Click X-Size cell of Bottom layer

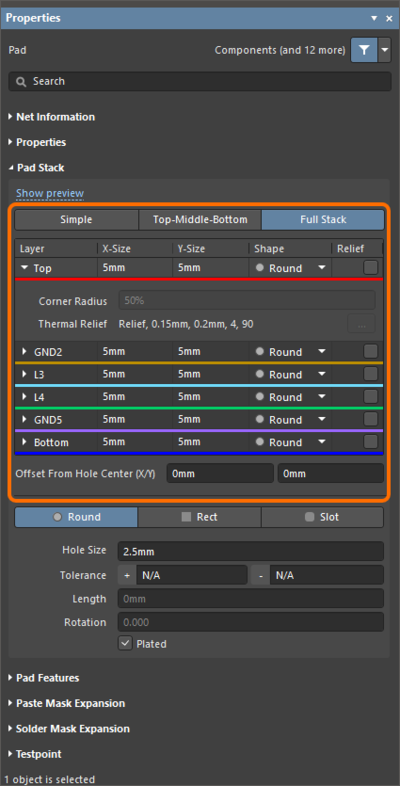click(135, 442)
